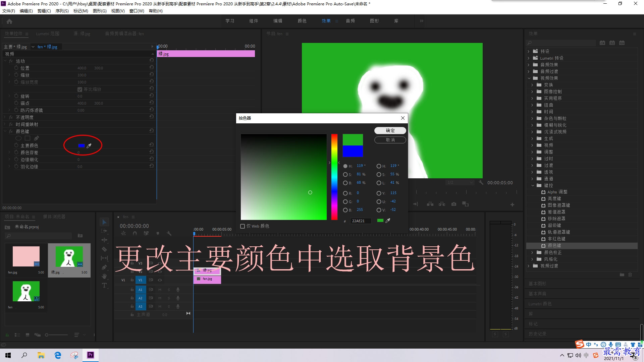Expand the 模糊与锐化 folder
The width and height of the screenshot is (644, 362).
[x=533, y=125]
